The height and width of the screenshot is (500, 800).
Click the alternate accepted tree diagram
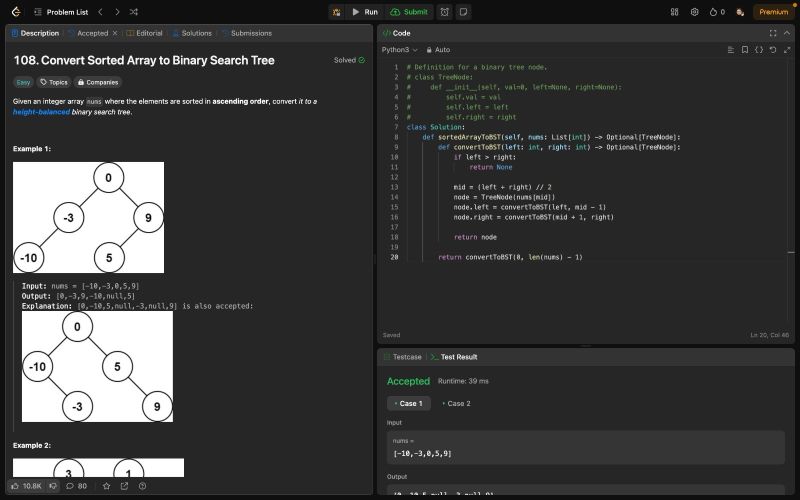click(97, 366)
